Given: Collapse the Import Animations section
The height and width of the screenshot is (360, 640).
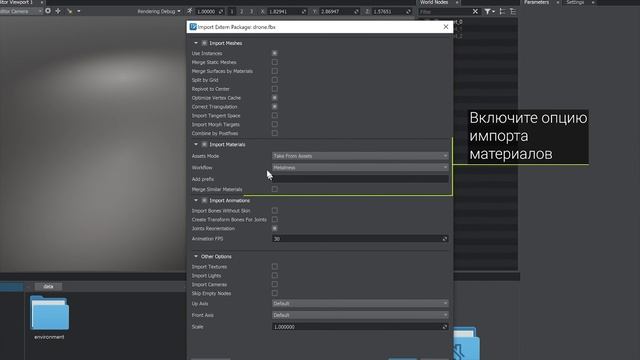Looking at the screenshot, I should click(196, 200).
